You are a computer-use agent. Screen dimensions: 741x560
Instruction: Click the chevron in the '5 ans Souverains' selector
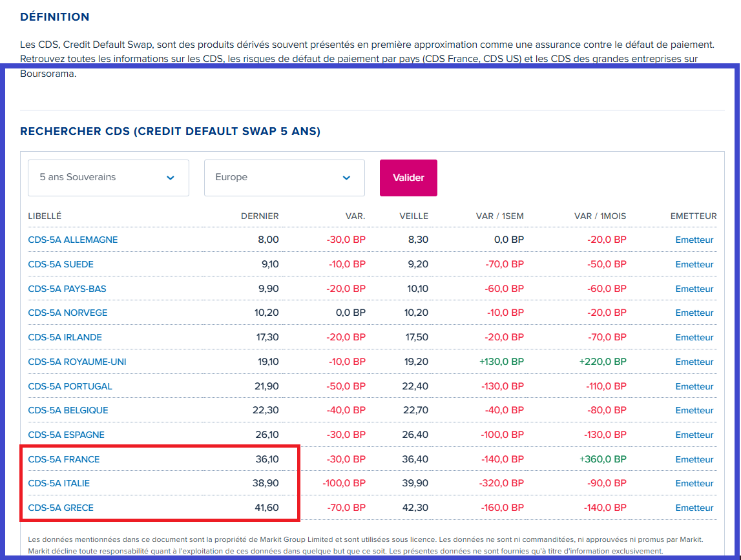point(171,178)
